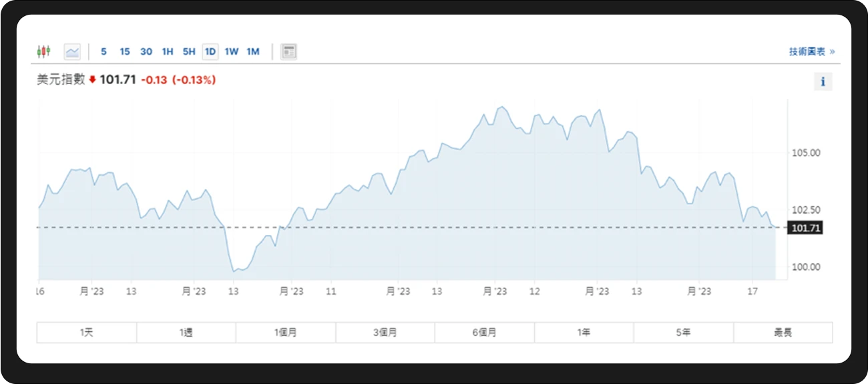Choose the 1H interval
868x384 pixels.
coord(168,51)
